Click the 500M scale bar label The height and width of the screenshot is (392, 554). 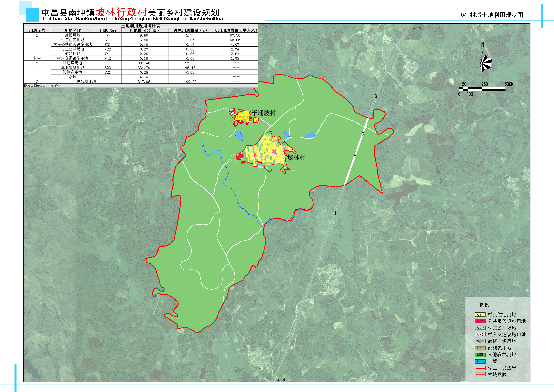click(x=509, y=84)
